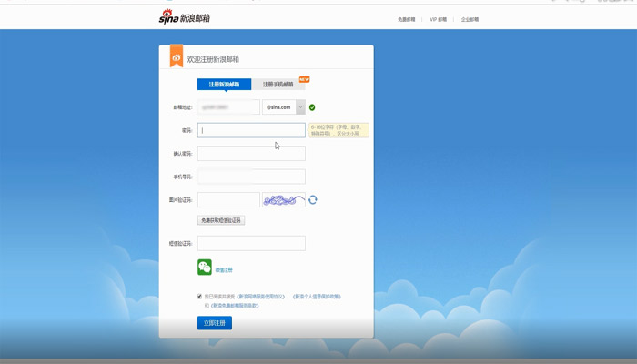The image size is (637, 364).
Task: Uncheck the agree-to-terms checkbox
Action: click(x=199, y=296)
